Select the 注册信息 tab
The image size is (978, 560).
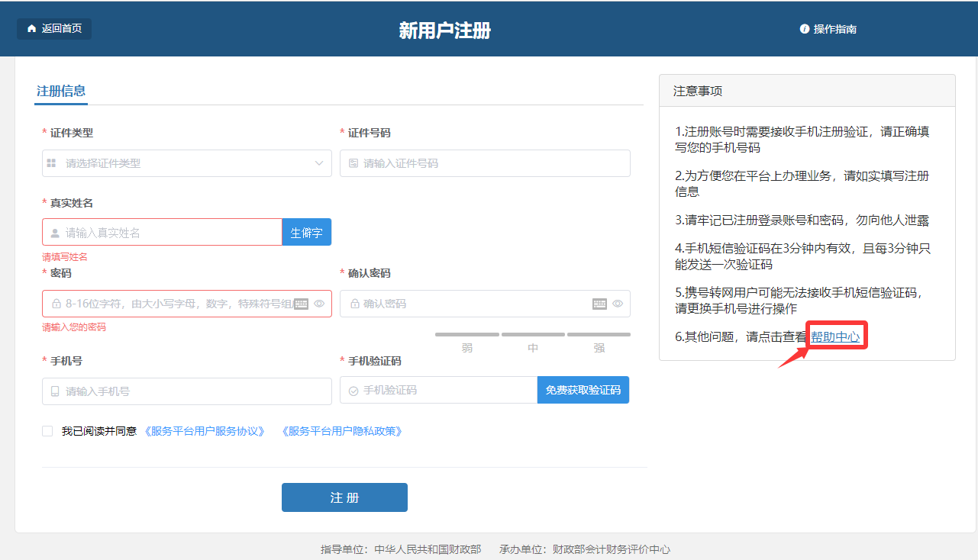pos(61,91)
